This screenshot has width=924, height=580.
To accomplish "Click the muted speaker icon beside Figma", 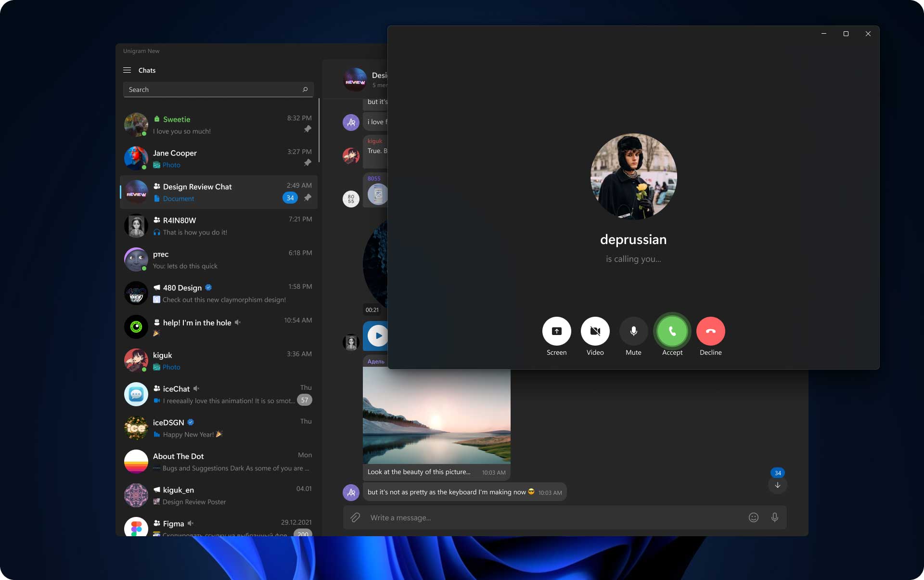I will pos(191,523).
